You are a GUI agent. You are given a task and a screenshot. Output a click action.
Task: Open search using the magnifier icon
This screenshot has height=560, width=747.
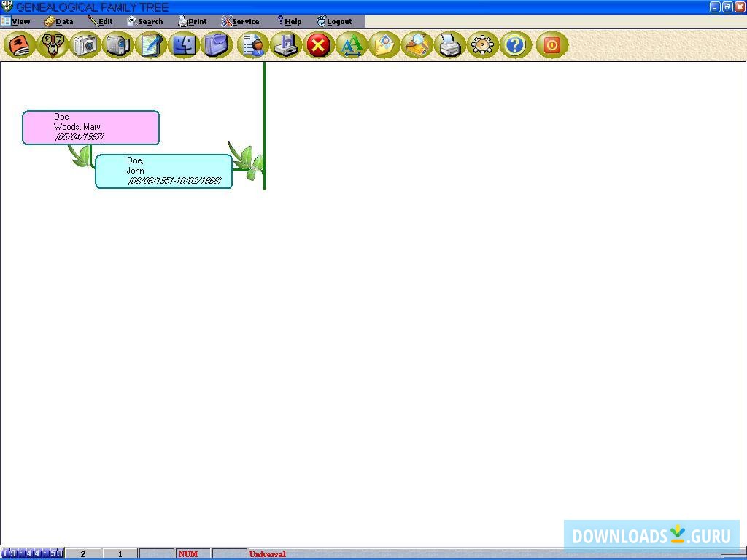coord(417,45)
